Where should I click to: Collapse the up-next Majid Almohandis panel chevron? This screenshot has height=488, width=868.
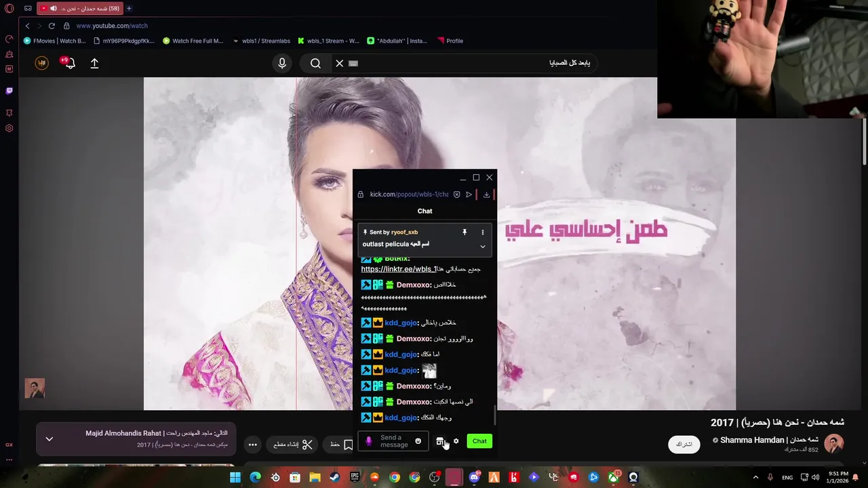pos(49,439)
